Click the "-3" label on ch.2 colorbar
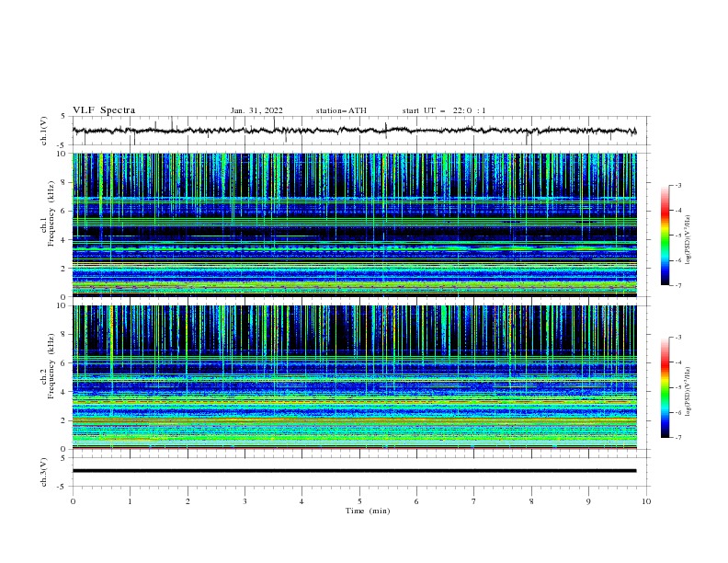The width and height of the screenshot is (728, 563). coord(678,338)
